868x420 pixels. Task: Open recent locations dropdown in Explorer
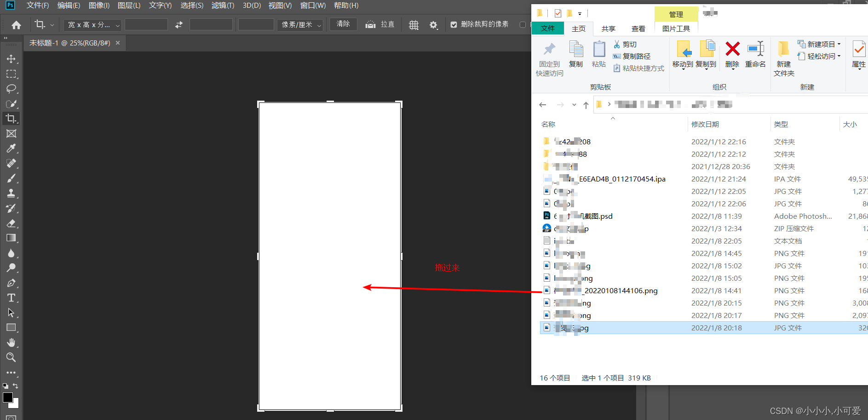pyautogui.click(x=574, y=105)
